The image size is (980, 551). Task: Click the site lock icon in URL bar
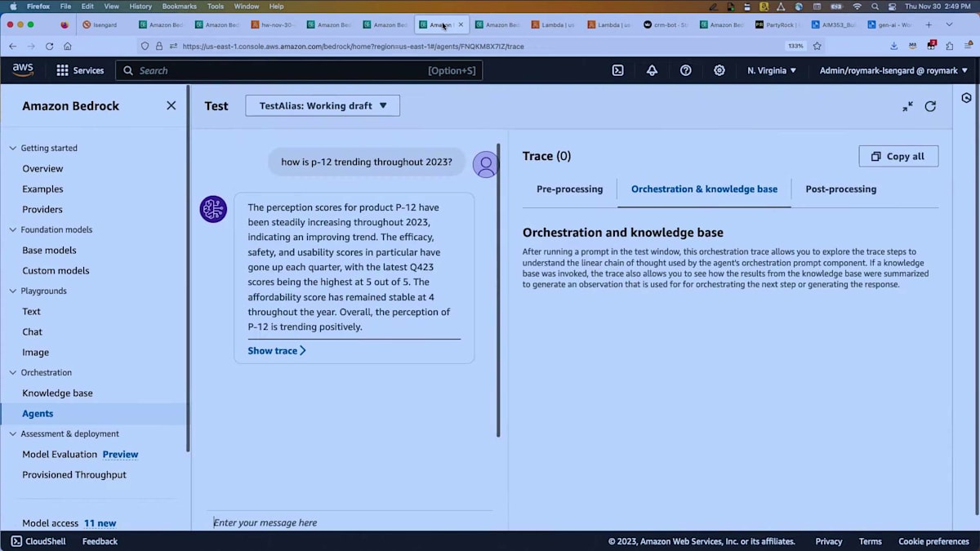coord(158,47)
